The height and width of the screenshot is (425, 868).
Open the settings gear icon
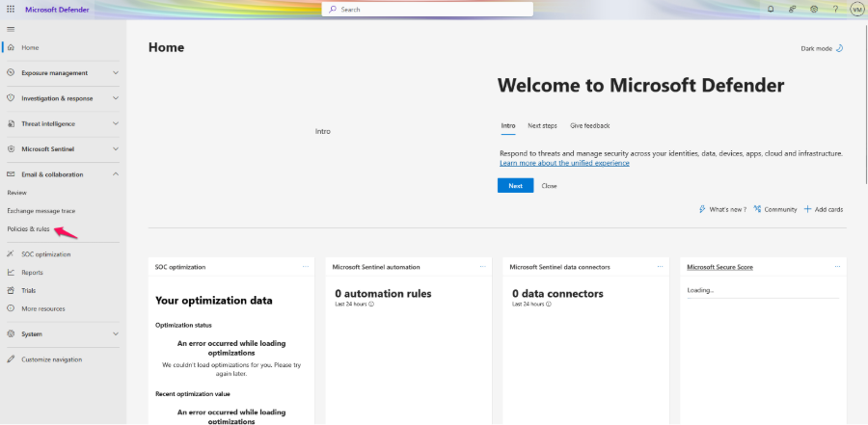tap(814, 9)
